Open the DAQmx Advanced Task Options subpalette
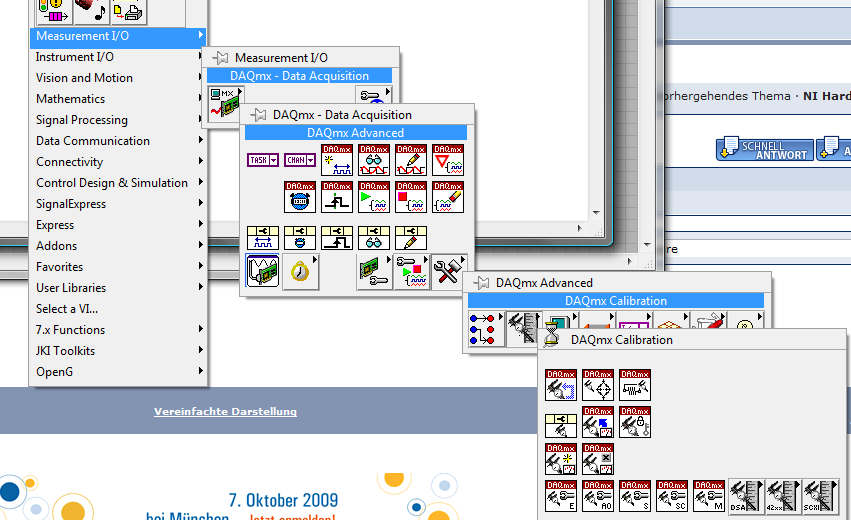851x520 pixels. tap(411, 270)
